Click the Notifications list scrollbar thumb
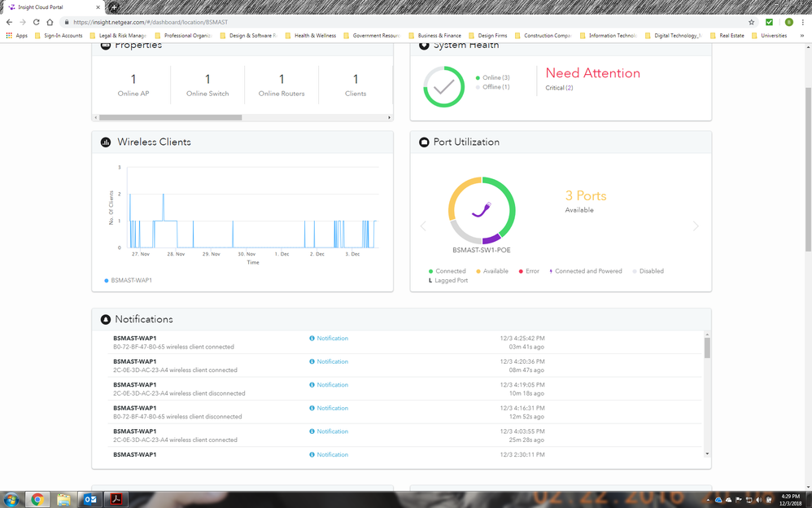This screenshot has height=508, width=812. (707, 348)
